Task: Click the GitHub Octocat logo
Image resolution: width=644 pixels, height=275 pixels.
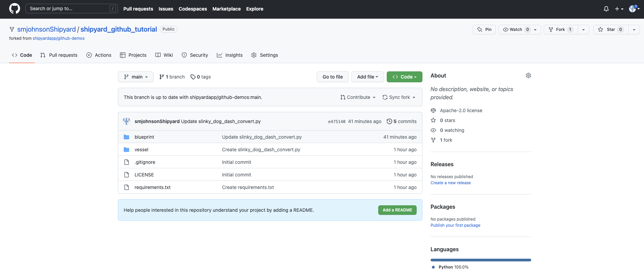Action: [x=15, y=8]
